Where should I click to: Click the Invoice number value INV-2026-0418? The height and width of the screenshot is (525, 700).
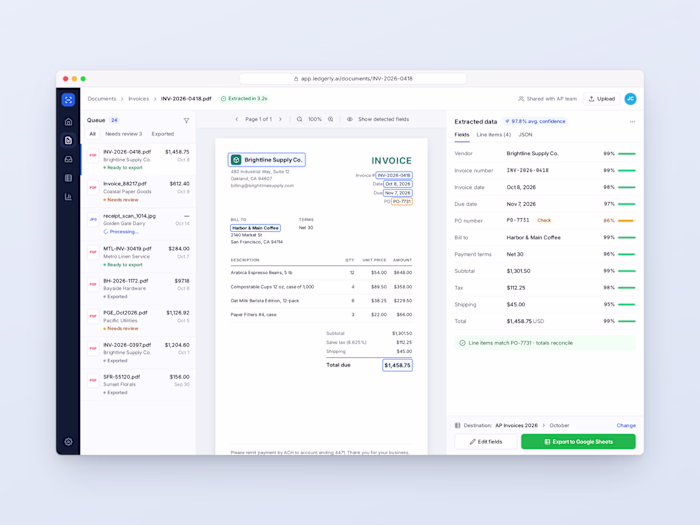(528, 171)
